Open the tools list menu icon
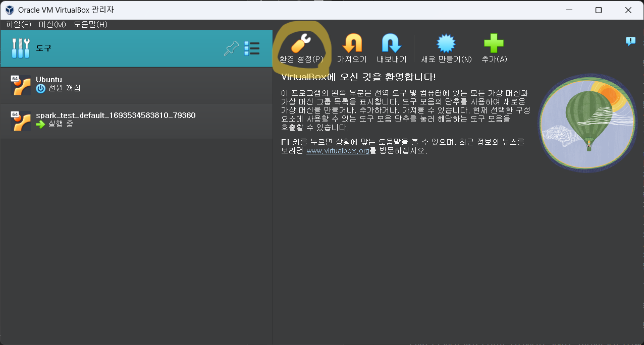Viewport: 644px width, 345px height. (x=251, y=48)
